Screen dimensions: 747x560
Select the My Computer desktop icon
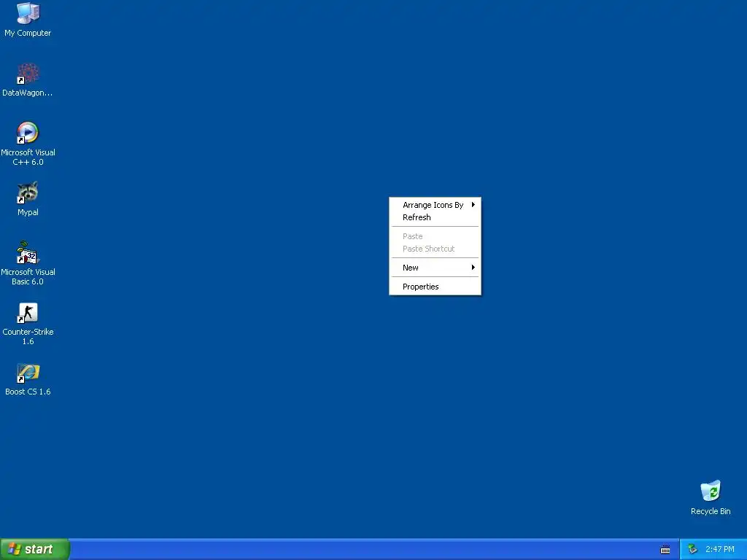pyautogui.click(x=28, y=13)
